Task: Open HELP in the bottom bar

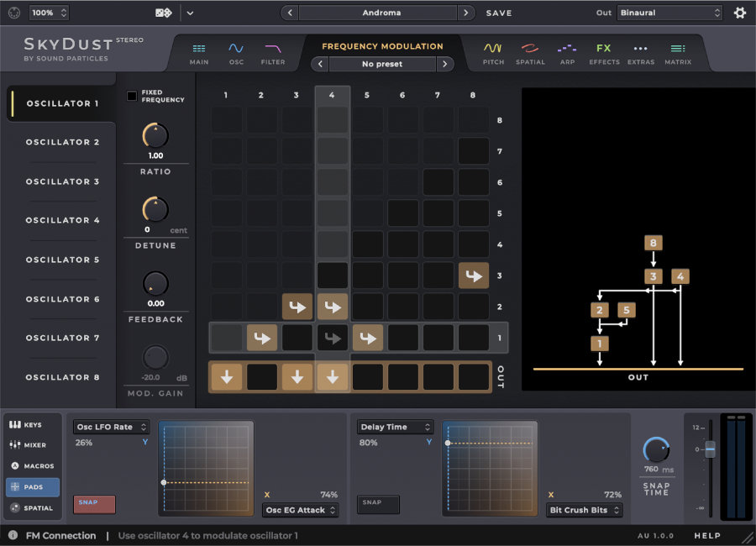Action: 708,535
